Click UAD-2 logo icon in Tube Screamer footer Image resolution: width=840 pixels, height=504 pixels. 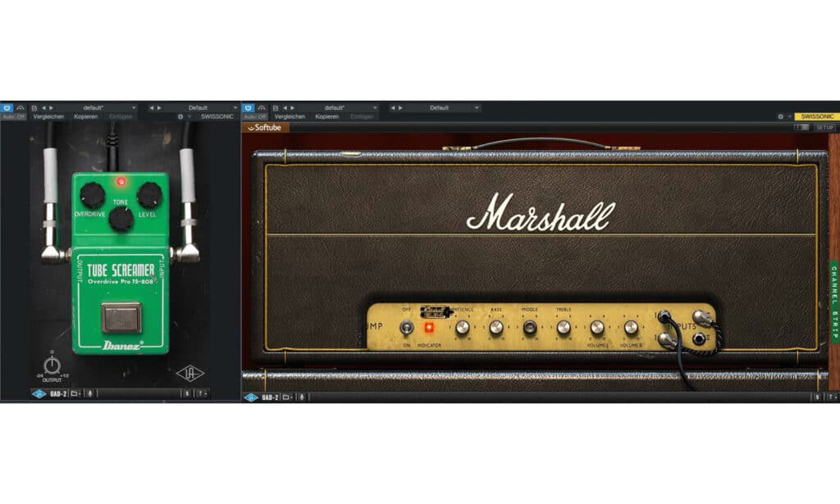(39, 394)
